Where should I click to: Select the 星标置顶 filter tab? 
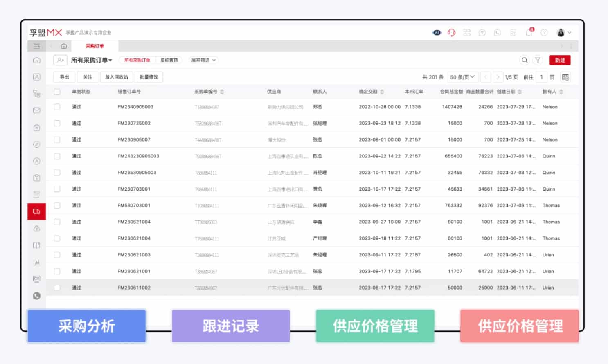[x=169, y=60]
